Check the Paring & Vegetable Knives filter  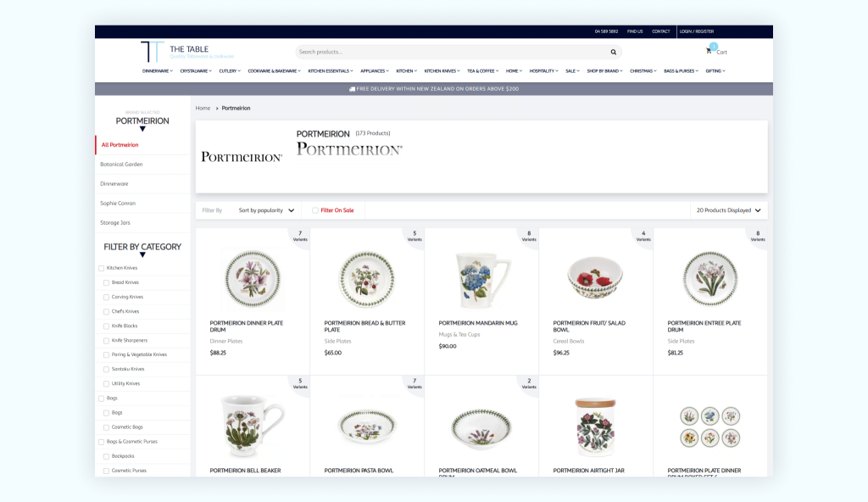[106, 354]
